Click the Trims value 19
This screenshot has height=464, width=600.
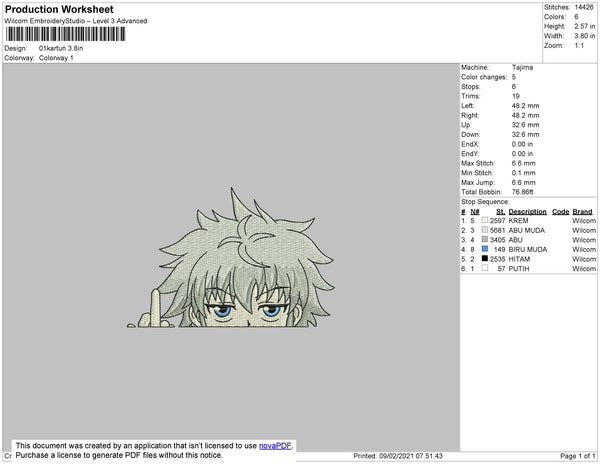click(515, 96)
